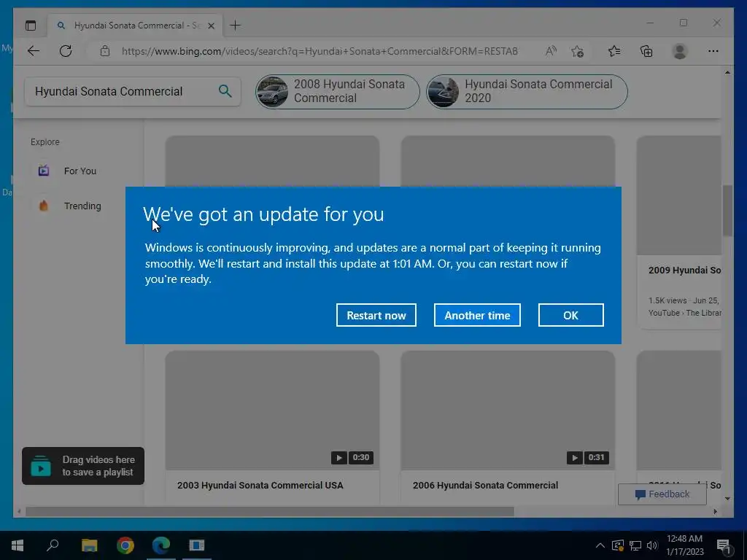Click the 0:31 video thumbnail
Viewport: 747px width, 560px height.
pos(508,411)
